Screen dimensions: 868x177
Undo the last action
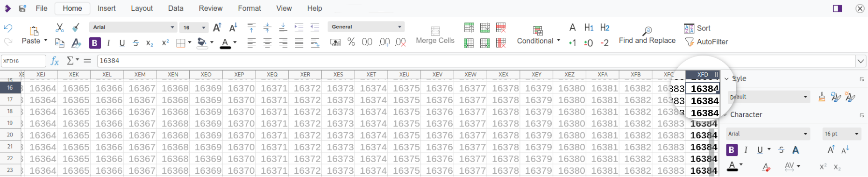tap(8, 28)
